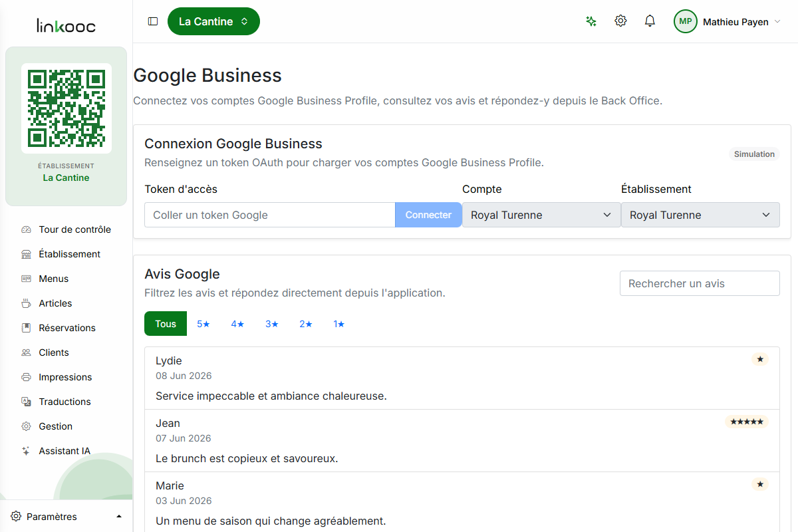The height and width of the screenshot is (532, 798).
Task: Filter reviews by 2★
Action: click(x=306, y=324)
